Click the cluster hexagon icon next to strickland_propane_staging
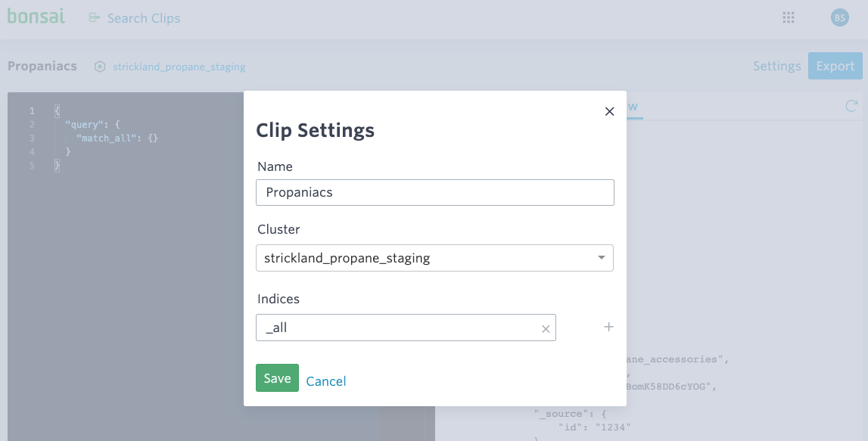This screenshot has height=441, width=868. click(99, 67)
